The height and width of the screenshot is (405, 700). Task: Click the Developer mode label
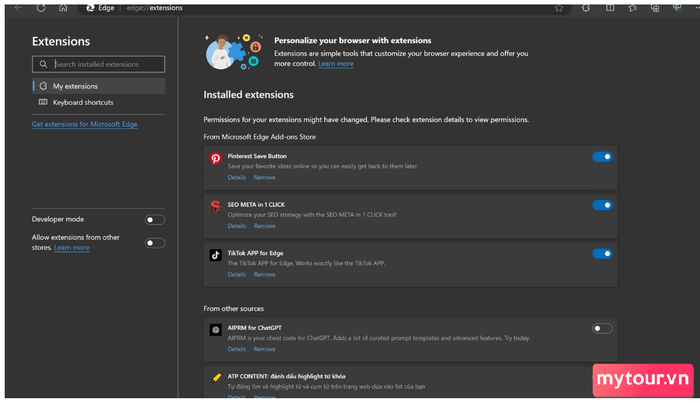(58, 219)
